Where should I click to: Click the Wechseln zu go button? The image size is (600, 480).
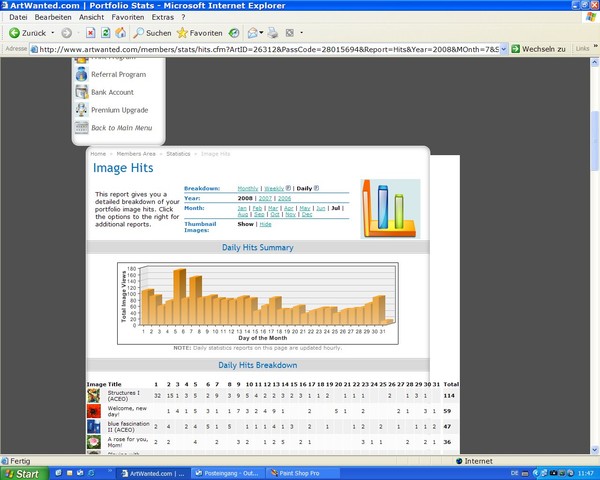(539, 49)
